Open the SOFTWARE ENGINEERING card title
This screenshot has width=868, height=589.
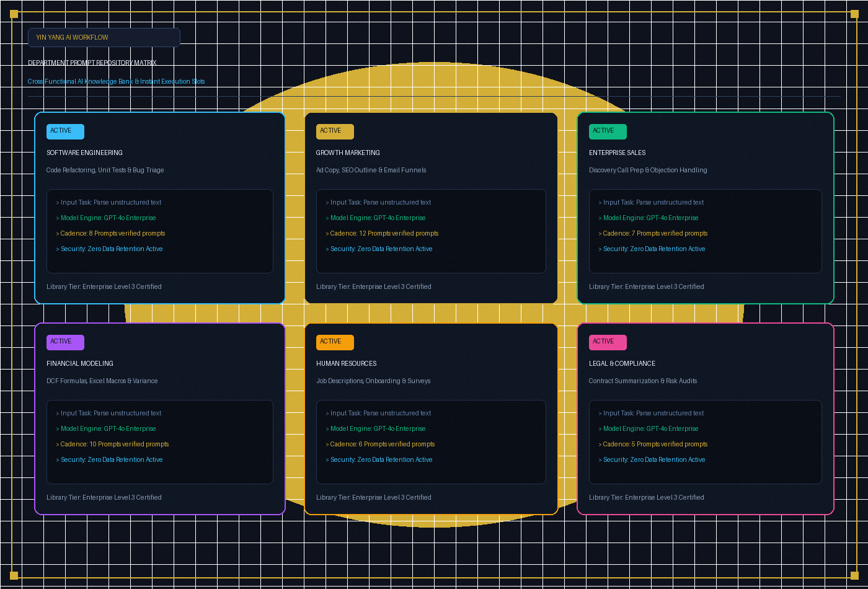(85, 153)
